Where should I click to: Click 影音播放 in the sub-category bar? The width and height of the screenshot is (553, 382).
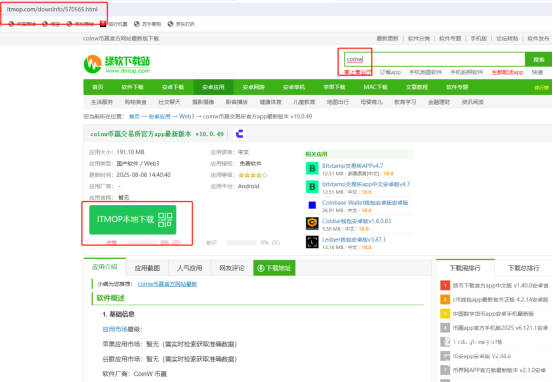(237, 102)
